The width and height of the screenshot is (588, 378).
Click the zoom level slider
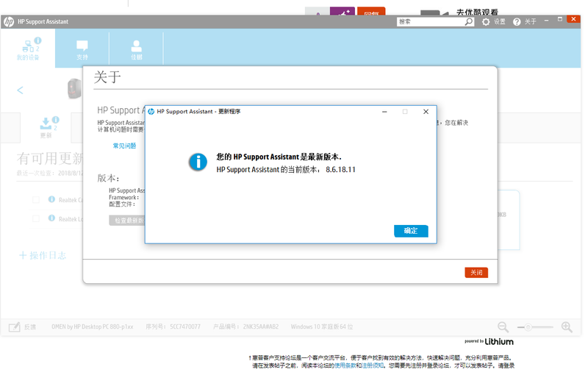534,327
